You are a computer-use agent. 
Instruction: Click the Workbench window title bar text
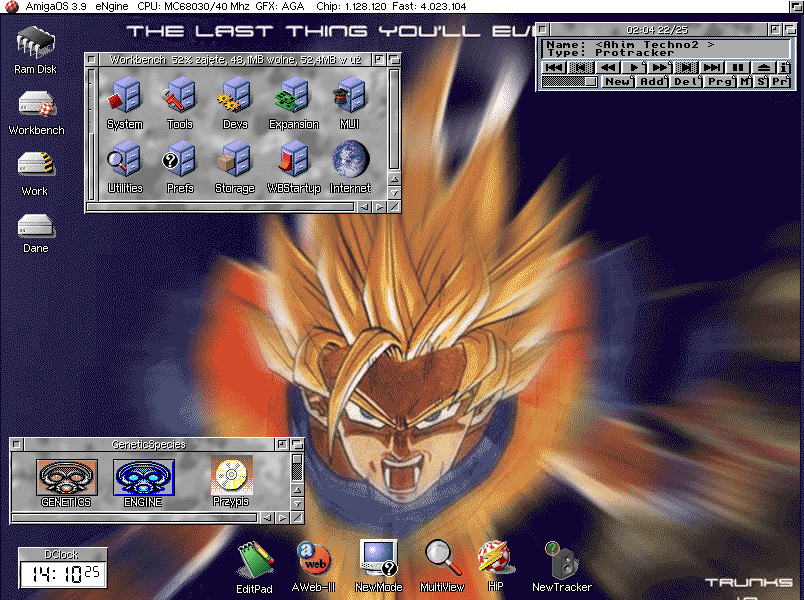pos(235,59)
